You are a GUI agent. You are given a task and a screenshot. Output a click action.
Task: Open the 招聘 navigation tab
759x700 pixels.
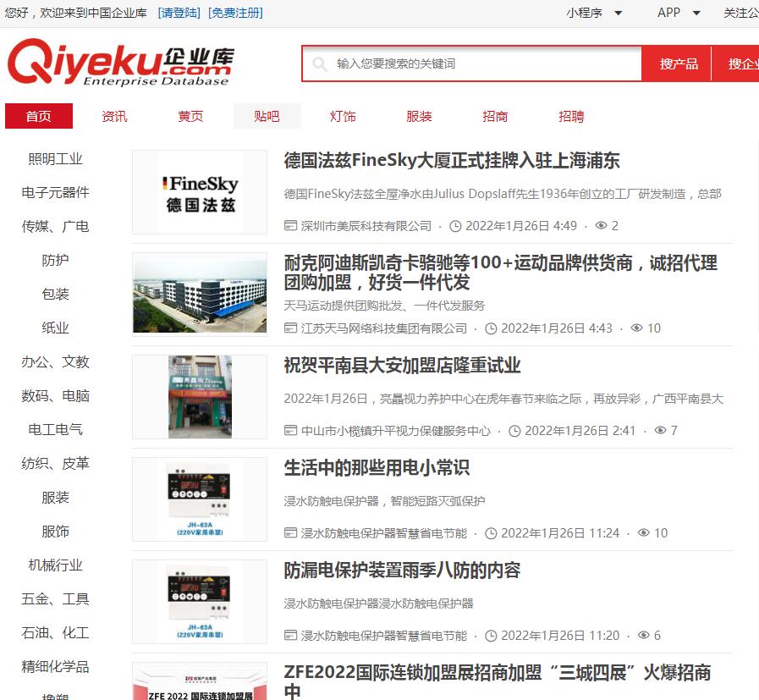coord(572,116)
